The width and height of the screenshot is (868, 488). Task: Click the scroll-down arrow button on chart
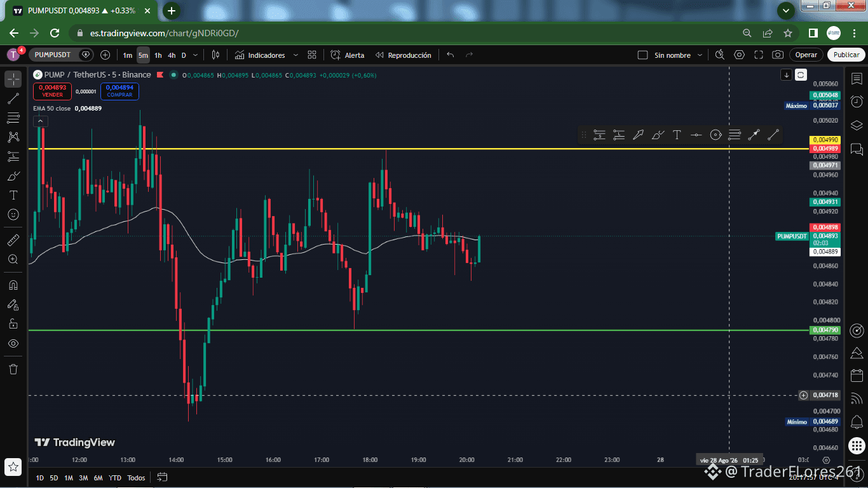point(786,75)
